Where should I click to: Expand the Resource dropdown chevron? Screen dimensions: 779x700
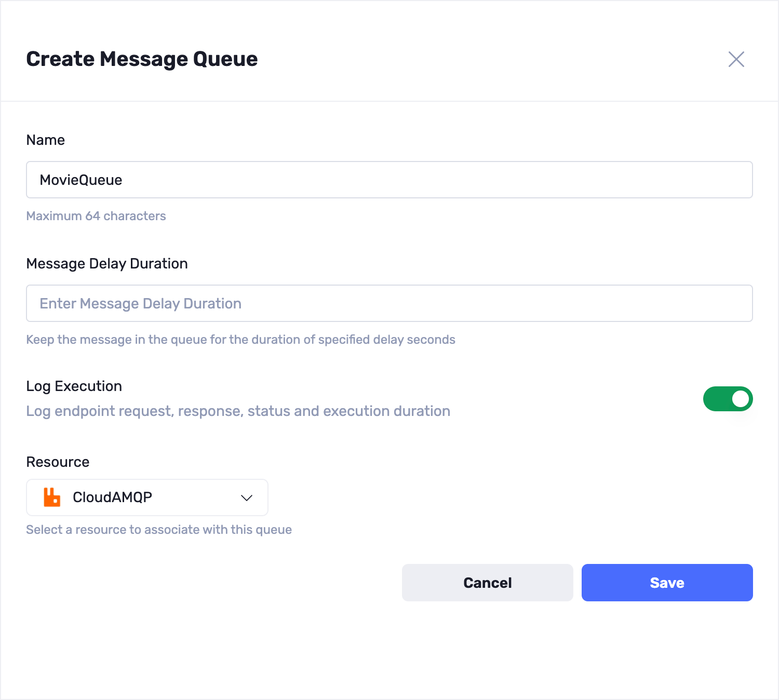(247, 497)
